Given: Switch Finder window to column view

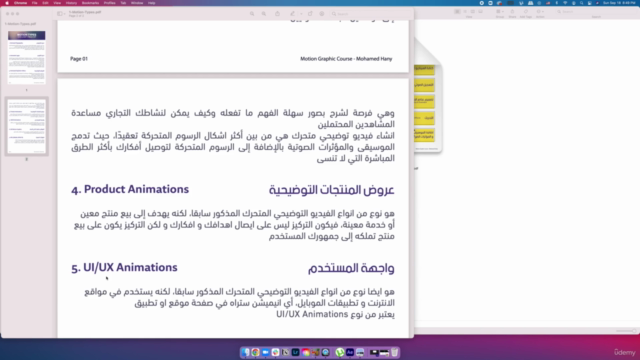Looking at the screenshot, I should click(x=473, y=11).
